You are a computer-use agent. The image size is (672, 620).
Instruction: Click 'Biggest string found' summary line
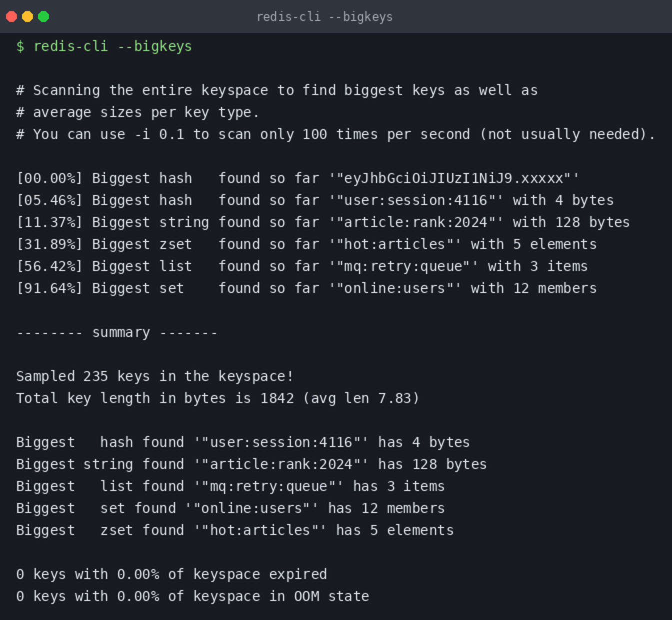[251, 464]
